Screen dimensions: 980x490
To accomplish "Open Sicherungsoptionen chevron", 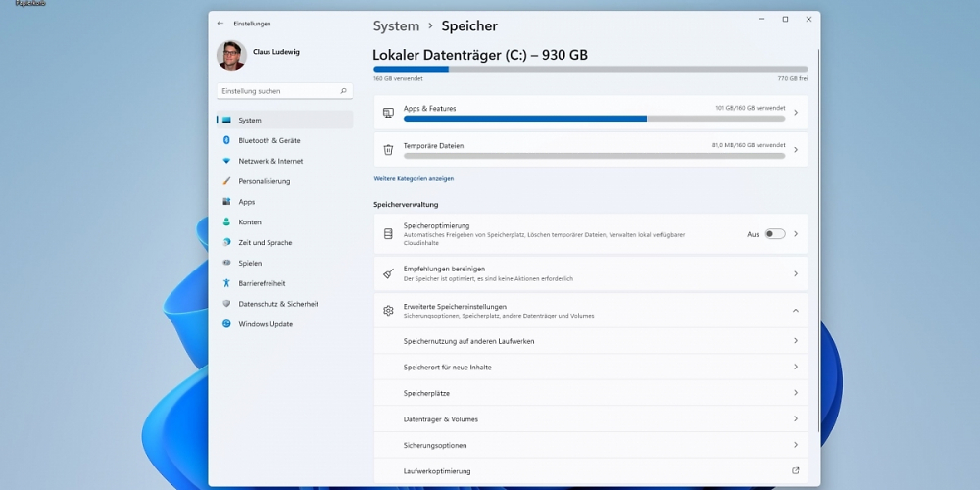I will [796, 445].
